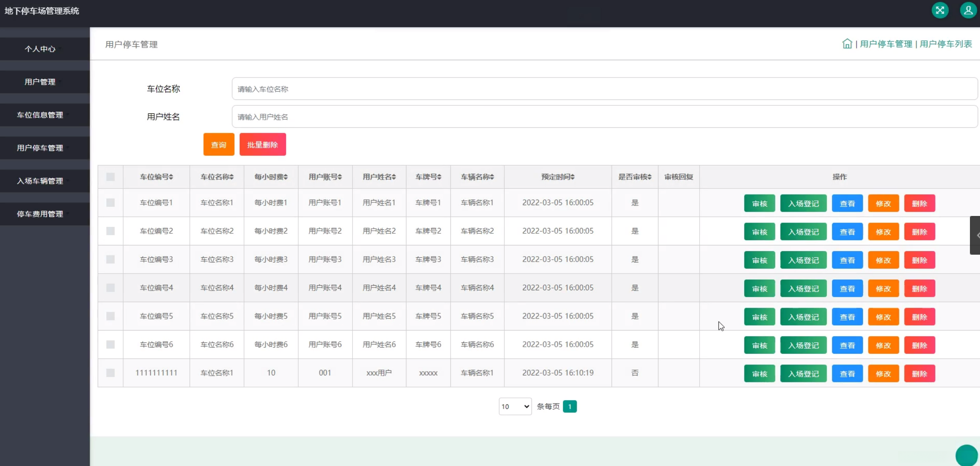Click the 车位名称 search input field

604,89
